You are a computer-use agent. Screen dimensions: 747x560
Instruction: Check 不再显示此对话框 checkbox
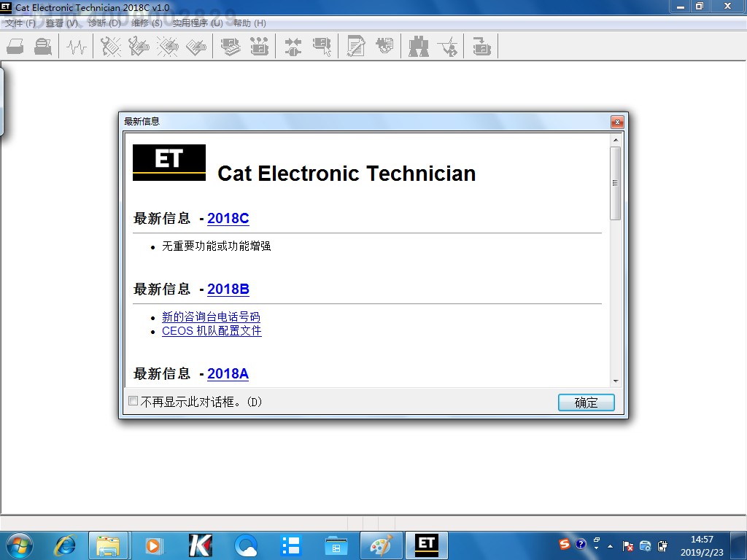[133, 401]
